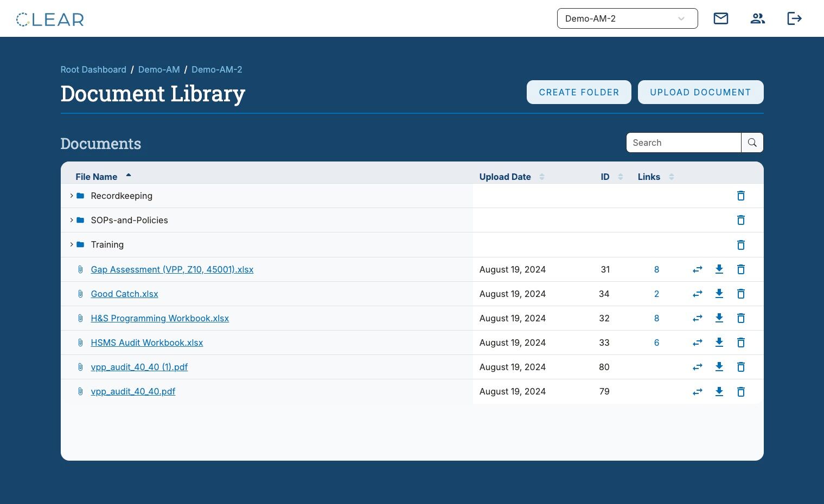The width and height of the screenshot is (824, 504).
Task: Open the mail envelope icon in header
Action: [x=720, y=18]
